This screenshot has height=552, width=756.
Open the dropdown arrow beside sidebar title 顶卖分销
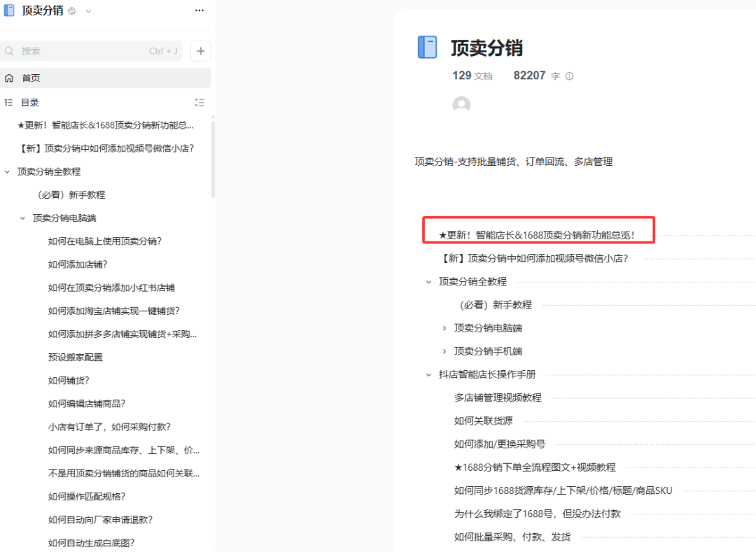point(88,11)
